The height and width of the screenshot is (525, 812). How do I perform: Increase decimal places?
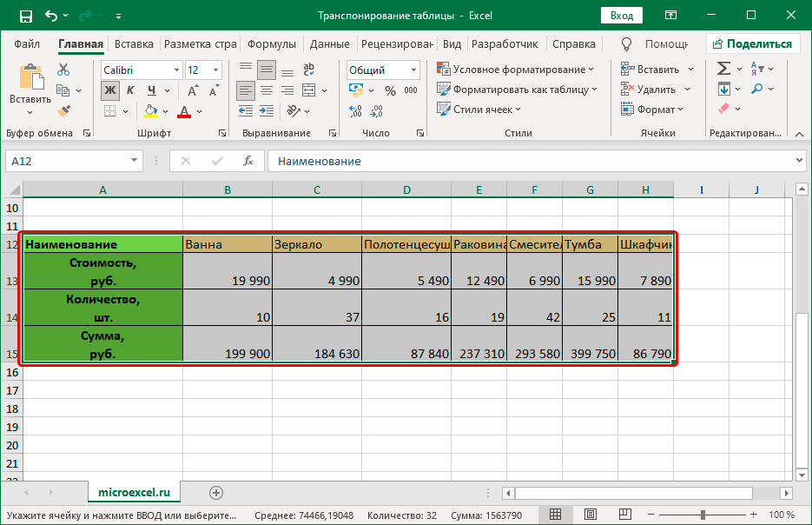point(355,111)
